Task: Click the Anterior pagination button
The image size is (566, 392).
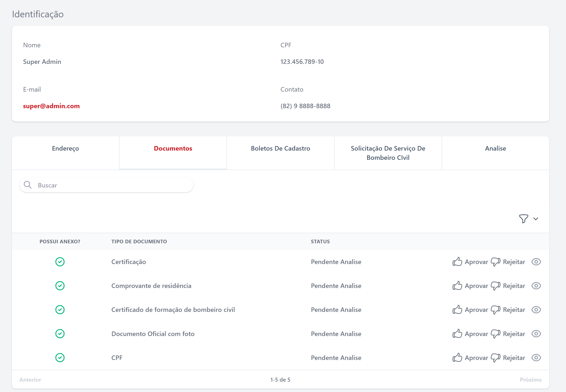Action: pyautogui.click(x=30, y=380)
